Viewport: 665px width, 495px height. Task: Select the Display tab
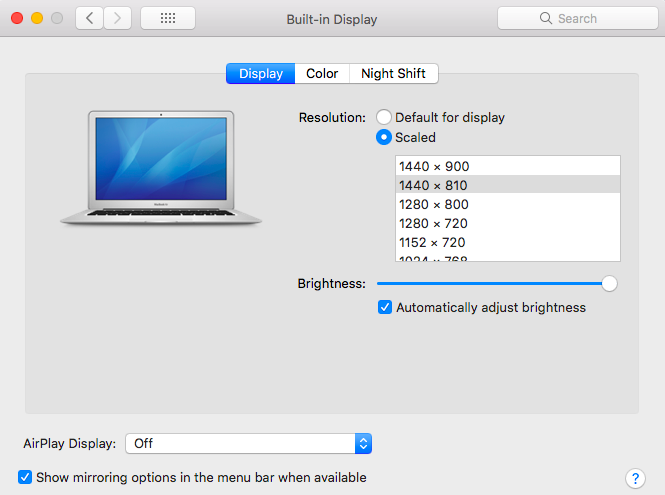point(260,74)
